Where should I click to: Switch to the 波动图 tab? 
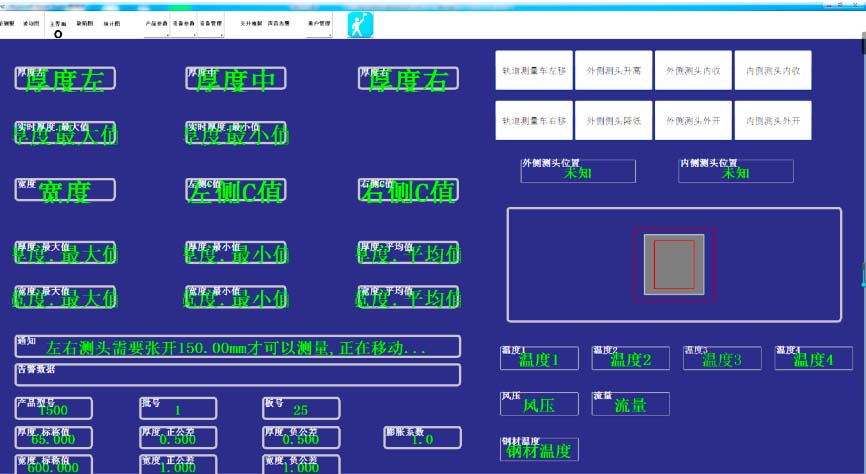point(31,23)
